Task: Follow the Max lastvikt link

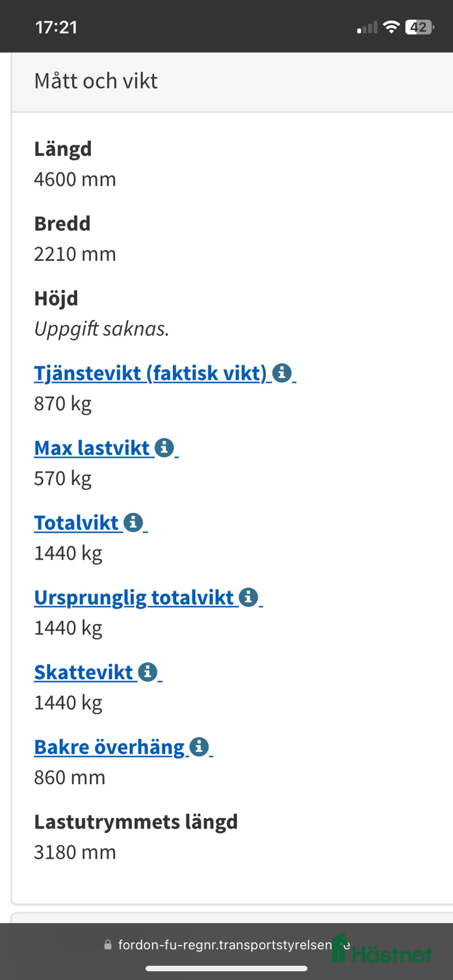Action: (x=91, y=448)
